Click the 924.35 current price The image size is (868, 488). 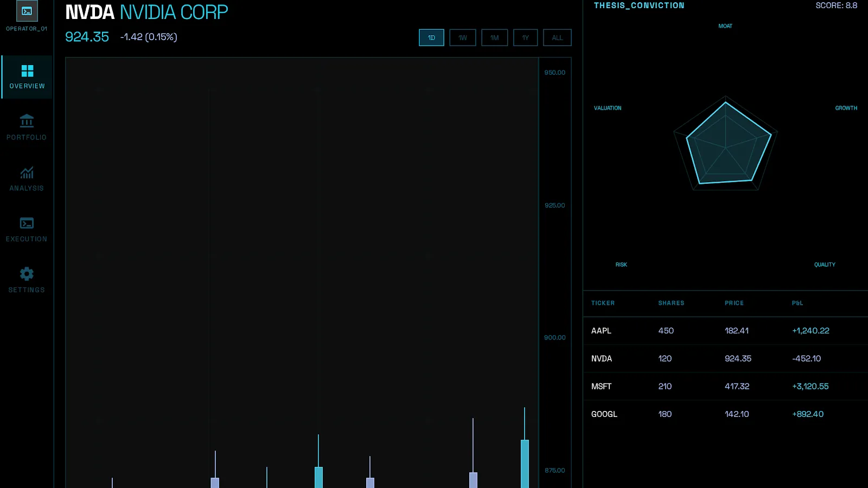87,37
